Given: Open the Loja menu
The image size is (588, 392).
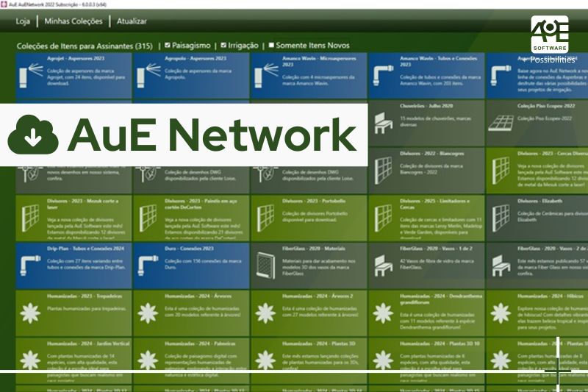Looking at the screenshot, I should (23, 21).
